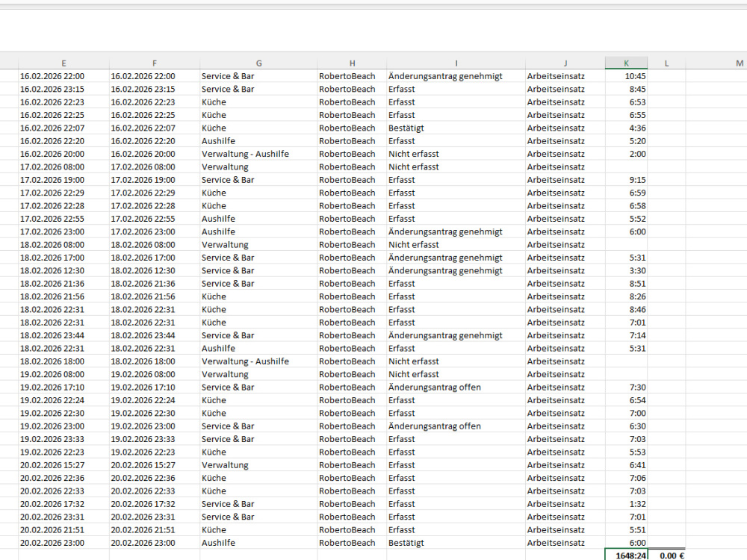Select column header L
This screenshot has height=560, width=747.
[x=666, y=63]
